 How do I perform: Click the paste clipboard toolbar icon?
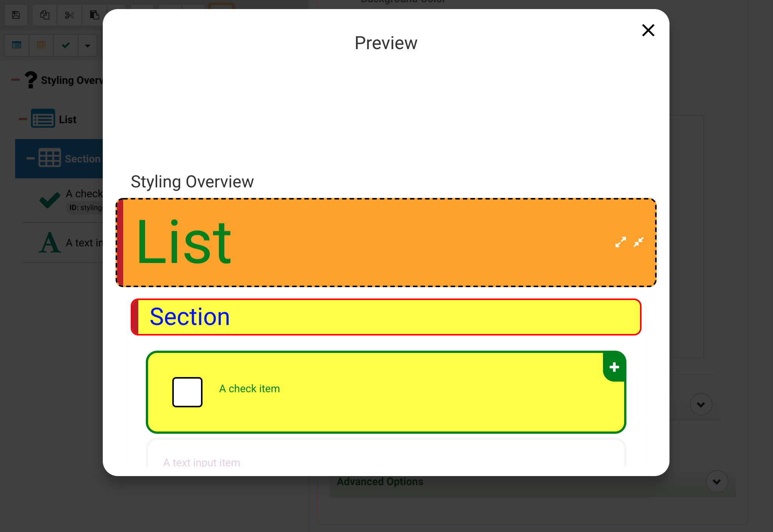pyautogui.click(x=94, y=15)
